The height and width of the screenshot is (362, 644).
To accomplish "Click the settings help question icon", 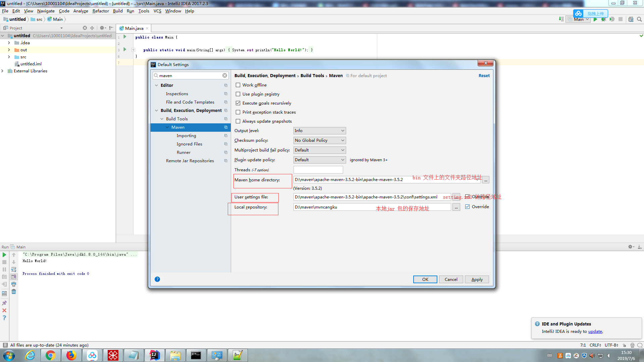I will [157, 279].
